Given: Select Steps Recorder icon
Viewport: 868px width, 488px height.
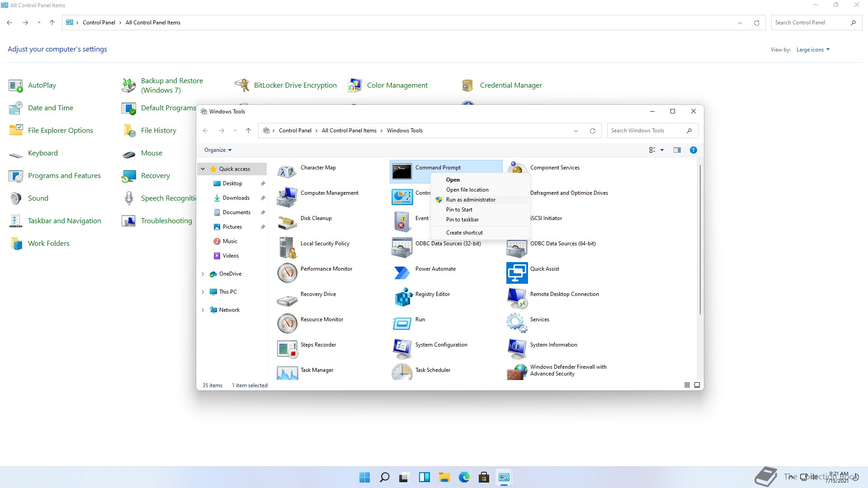Looking at the screenshot, I should coord(287,349).
